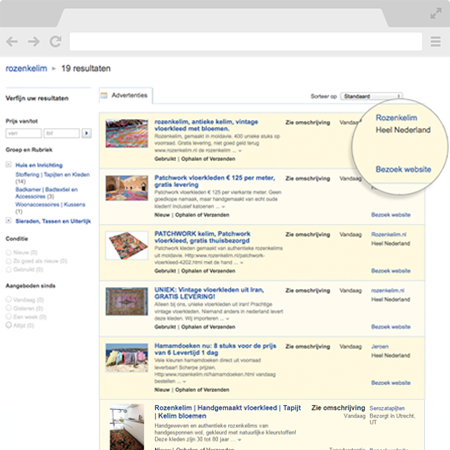Expand description of Hamamdoeken ad
The height and width of the screenshot is (450, 450).
[184, 381]
